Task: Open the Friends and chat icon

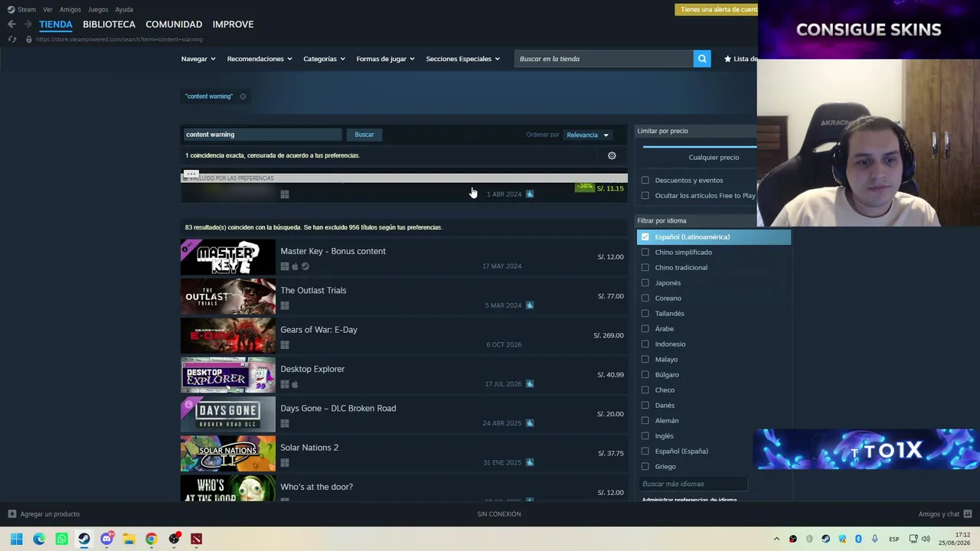Action: (x=968, y=514)
